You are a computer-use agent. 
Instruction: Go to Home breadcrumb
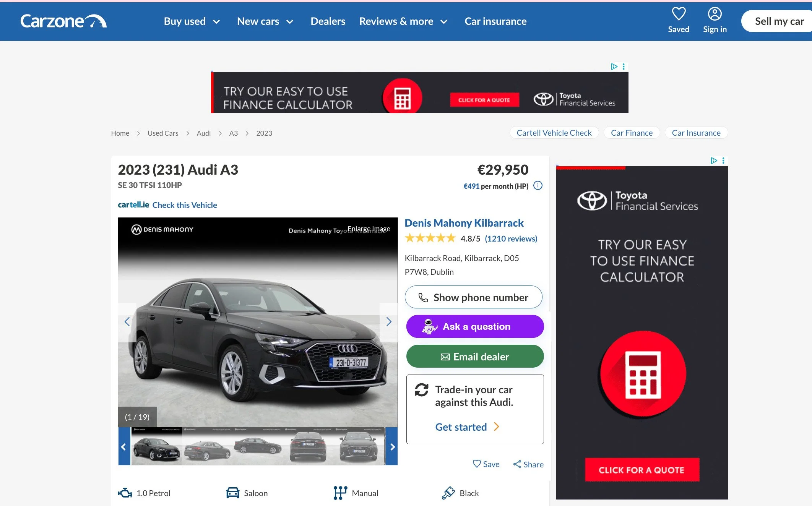coord(120,133)
